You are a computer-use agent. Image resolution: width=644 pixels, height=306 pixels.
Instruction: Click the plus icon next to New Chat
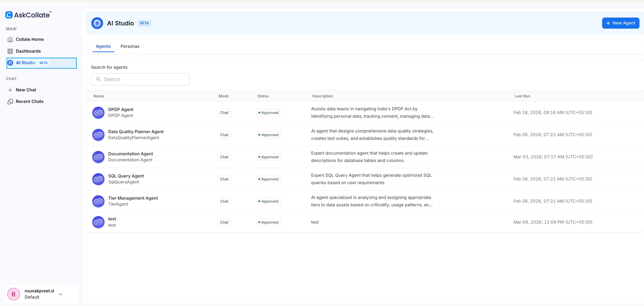[10, 90]
